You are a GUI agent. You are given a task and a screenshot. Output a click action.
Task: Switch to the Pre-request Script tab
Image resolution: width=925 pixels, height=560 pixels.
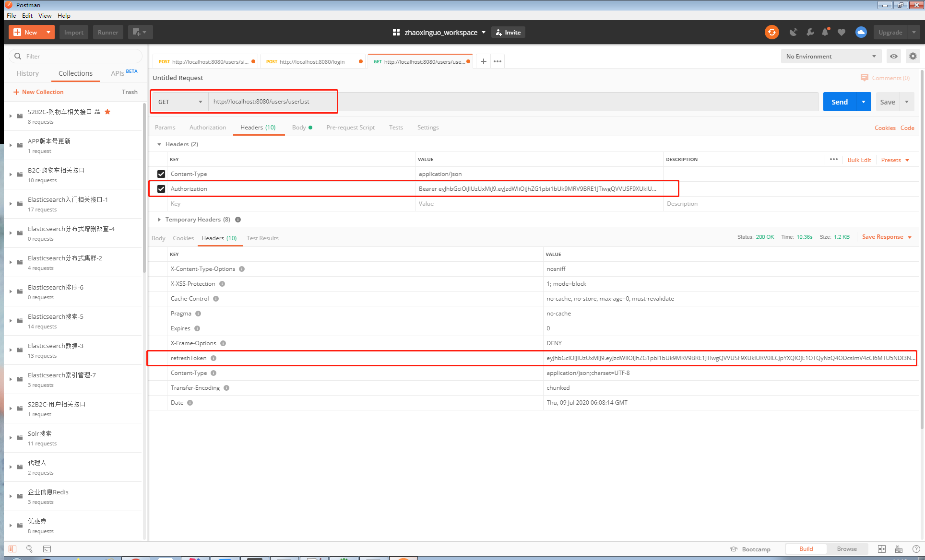(350, 127)
